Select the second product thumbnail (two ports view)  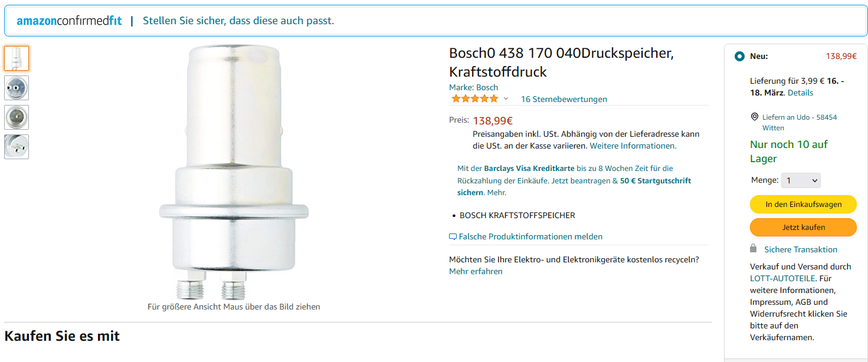point(17,87)
